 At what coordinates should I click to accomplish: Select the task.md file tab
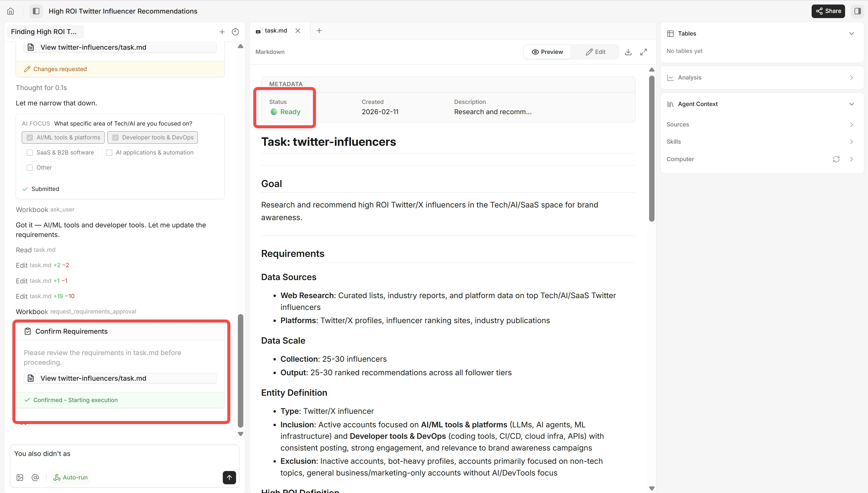pyautogui.click(x=276, y=30)
